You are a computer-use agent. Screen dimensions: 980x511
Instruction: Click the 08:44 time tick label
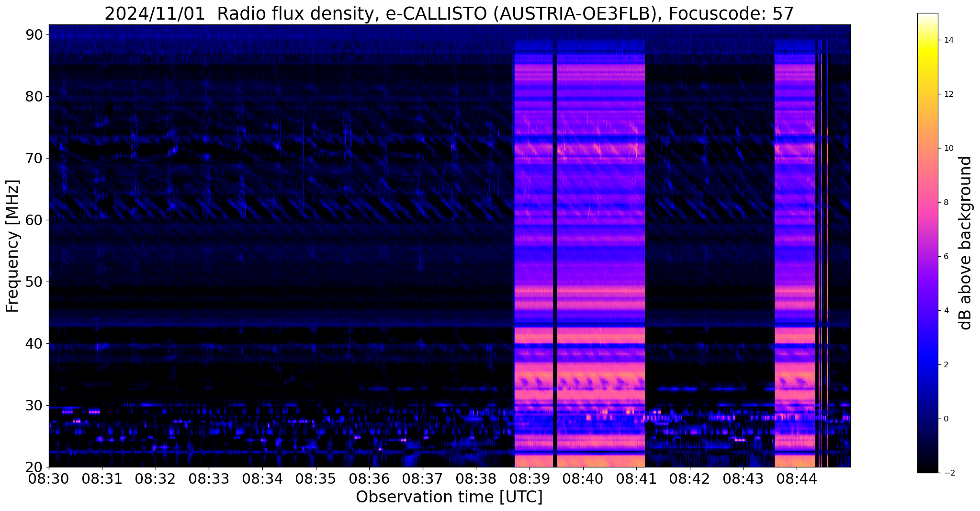(x=797, y=479)
